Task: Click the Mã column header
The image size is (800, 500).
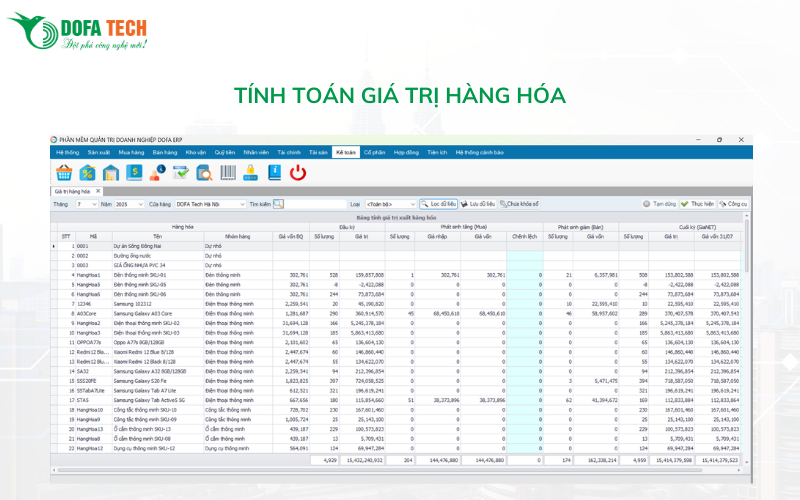Action: coord(93,236)
